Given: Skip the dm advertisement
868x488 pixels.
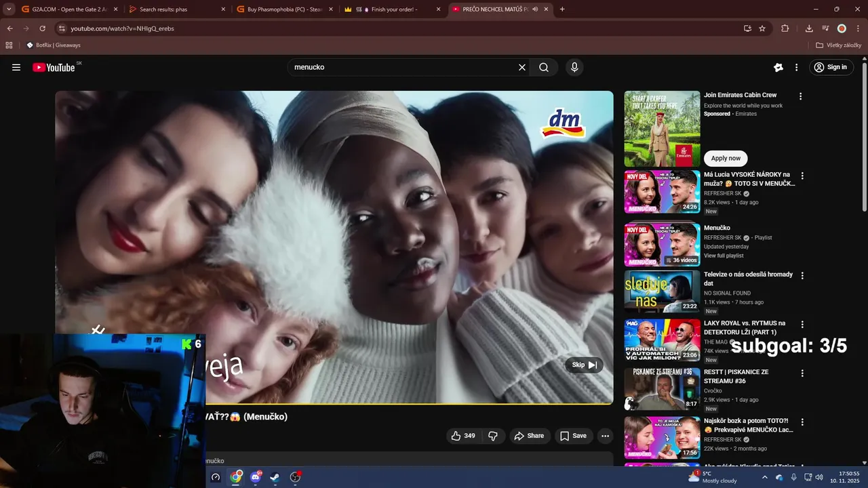Looking at the screenshot, I should pyautogui.click(x=584, y=365).
